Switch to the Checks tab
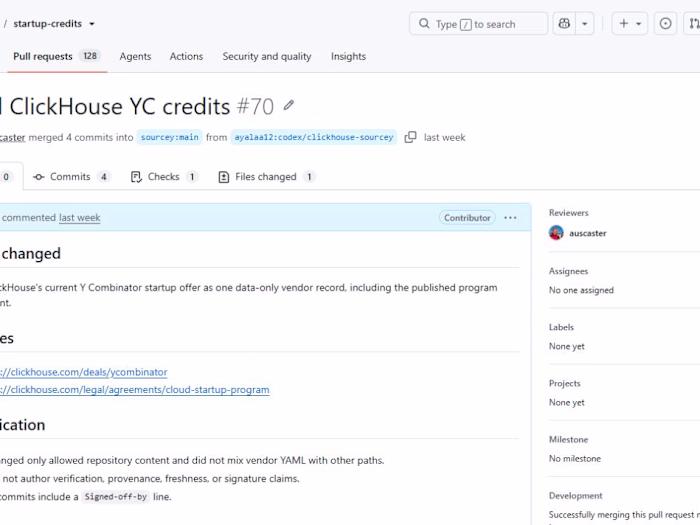The width and height of the screenshot is (700, 525). 163,177
